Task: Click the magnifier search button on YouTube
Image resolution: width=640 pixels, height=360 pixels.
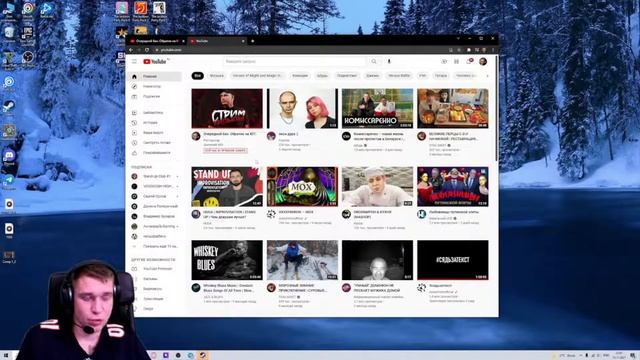Action: pos(374,61)
